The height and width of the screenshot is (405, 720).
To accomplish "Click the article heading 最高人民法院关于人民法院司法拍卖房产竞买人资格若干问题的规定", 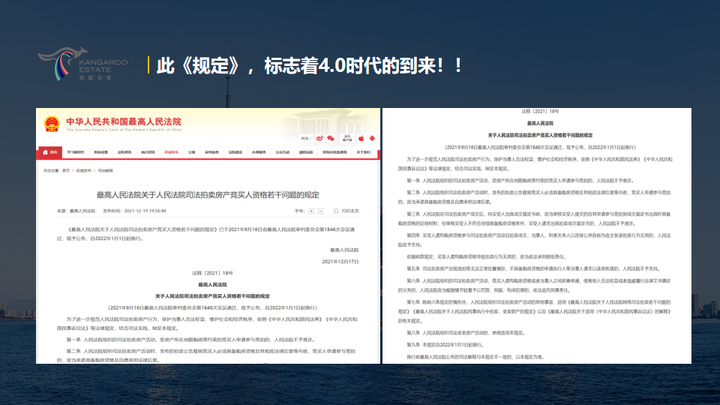I will pyautogui.click(x=208, y=195).
